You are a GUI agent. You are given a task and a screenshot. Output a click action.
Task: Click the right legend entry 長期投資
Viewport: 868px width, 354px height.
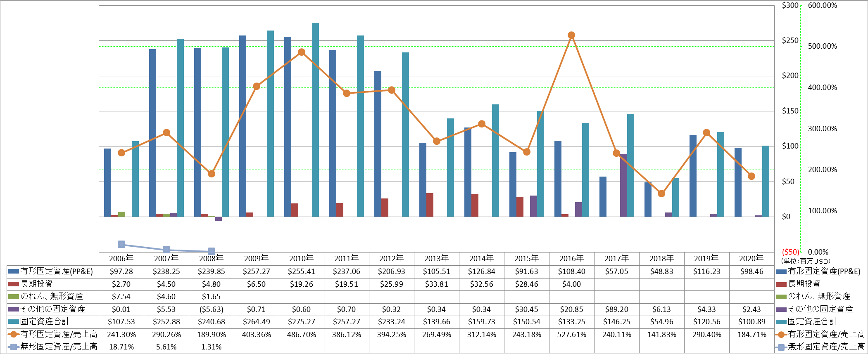point(804,284)
